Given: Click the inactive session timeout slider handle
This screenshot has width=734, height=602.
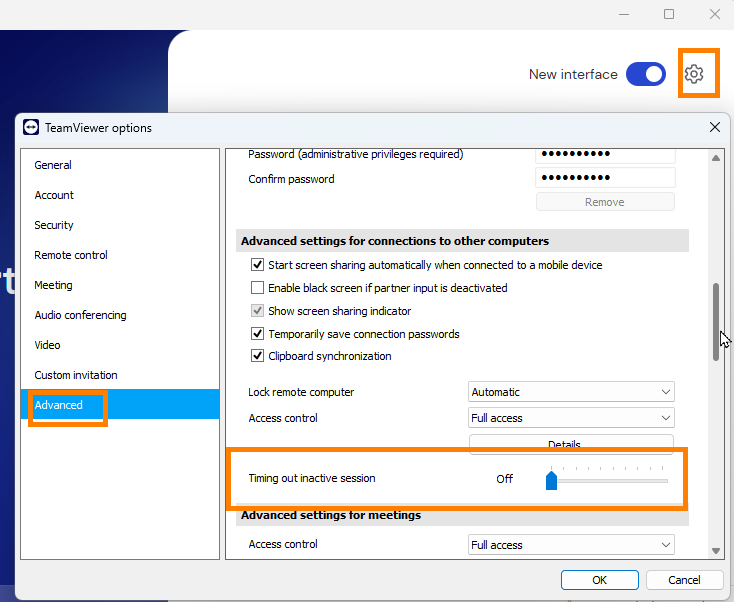Looking at the screenshot, I should [551, 481].
